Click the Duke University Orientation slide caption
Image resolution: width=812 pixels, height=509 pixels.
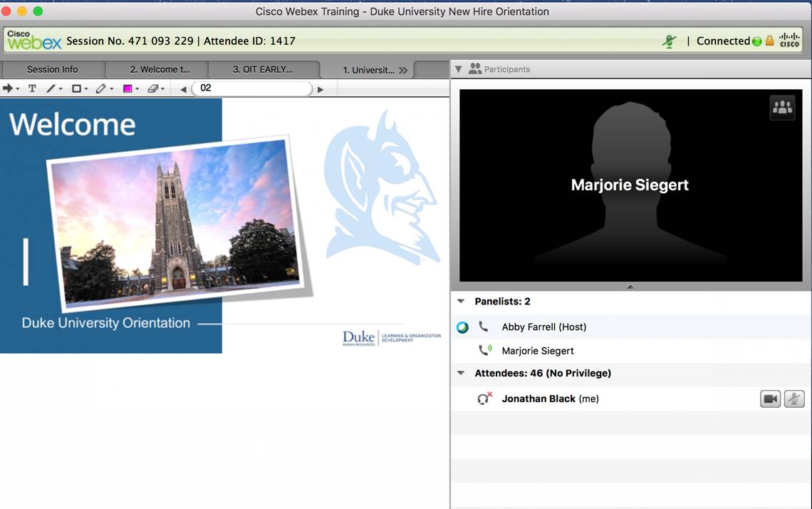[106, 323]
